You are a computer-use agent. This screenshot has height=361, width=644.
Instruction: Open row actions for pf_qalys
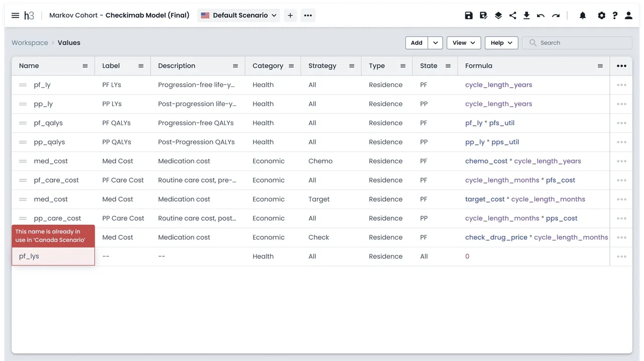coord(621,123)
